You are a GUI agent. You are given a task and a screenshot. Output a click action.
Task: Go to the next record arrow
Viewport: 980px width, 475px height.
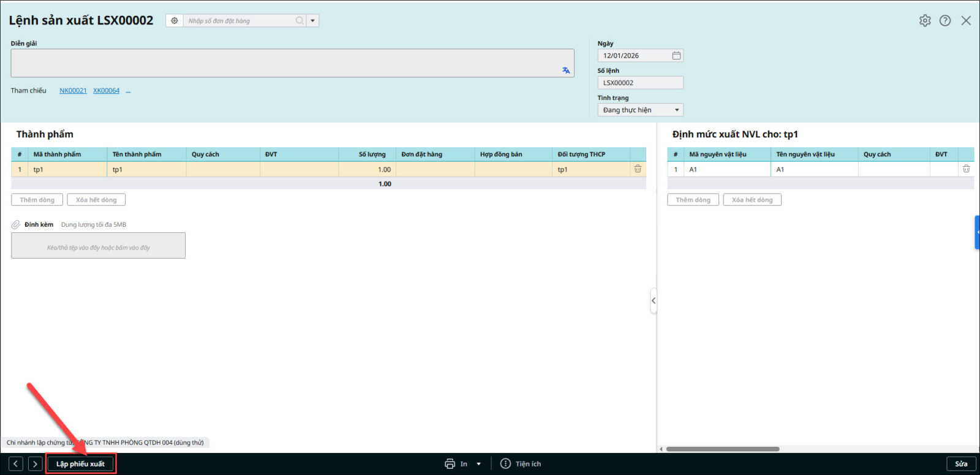click(x=36, y=464)
